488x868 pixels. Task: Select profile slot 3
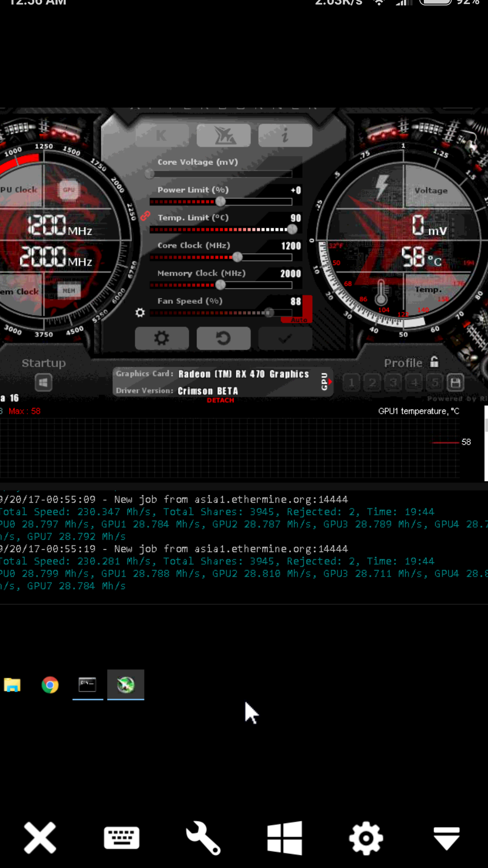click(x=393, y=383)
